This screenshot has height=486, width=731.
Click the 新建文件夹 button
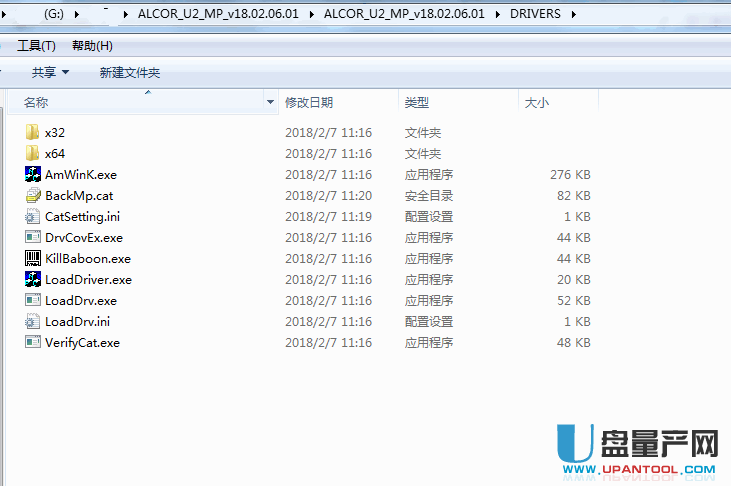pos(129,72)
